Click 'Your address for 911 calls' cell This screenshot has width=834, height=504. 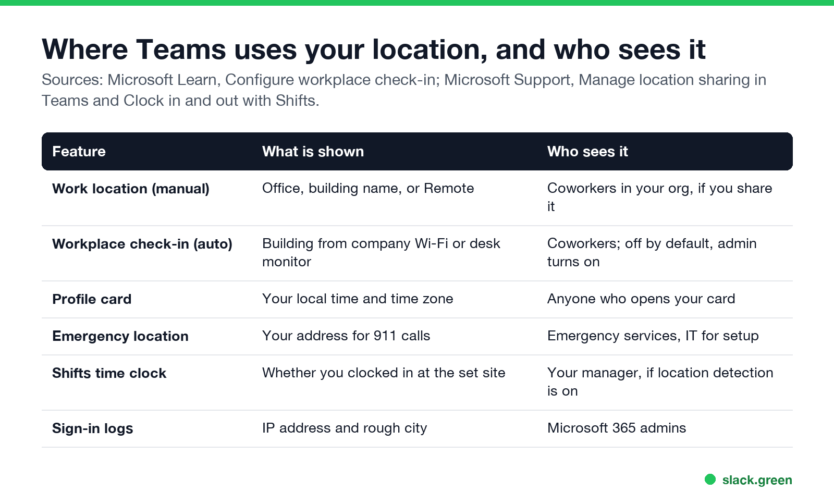pyautogui.click(x=346, y=336)
